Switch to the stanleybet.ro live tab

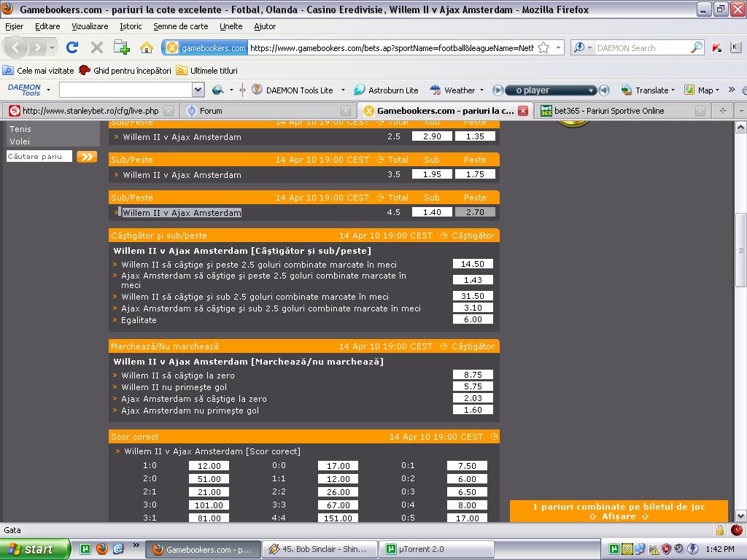(x=90, y=111)
